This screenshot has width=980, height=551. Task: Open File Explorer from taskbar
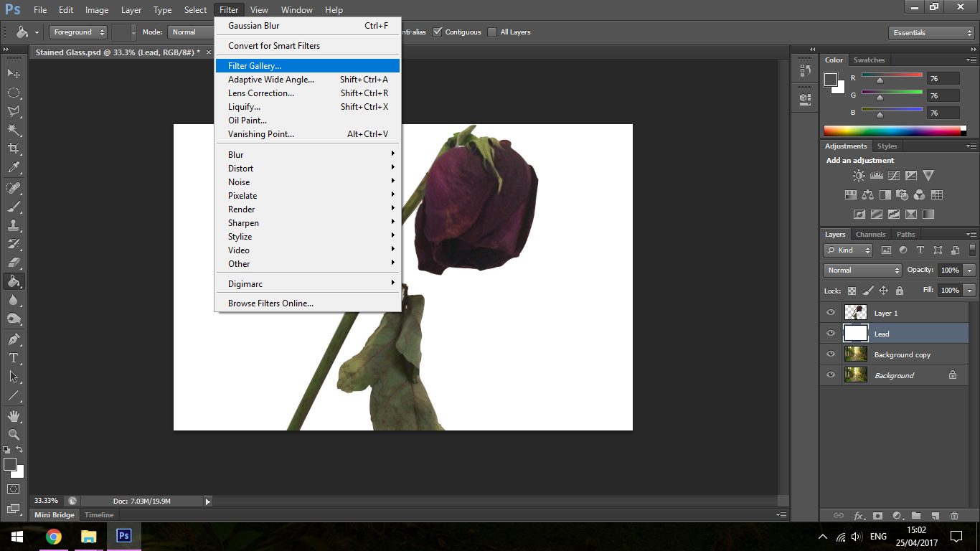(x=88, y=537)
